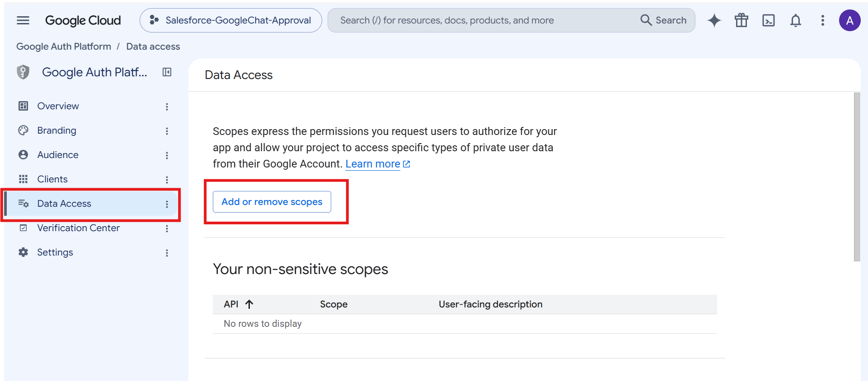Click the 'Your non-sensitive scopes' heading

[300, 269]
